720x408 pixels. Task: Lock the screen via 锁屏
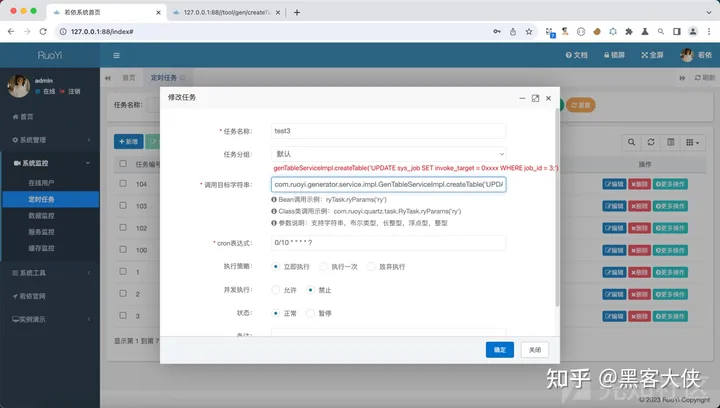614,55
